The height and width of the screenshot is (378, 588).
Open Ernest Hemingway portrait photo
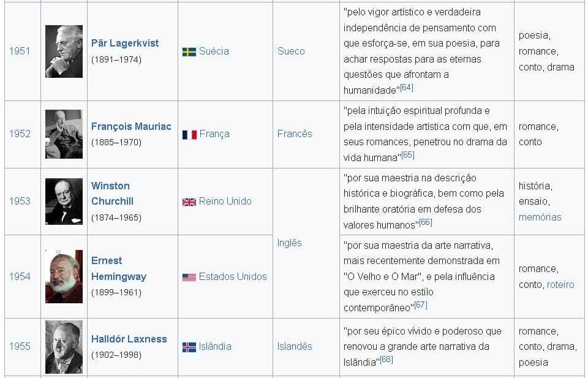[x=64, y=276]
